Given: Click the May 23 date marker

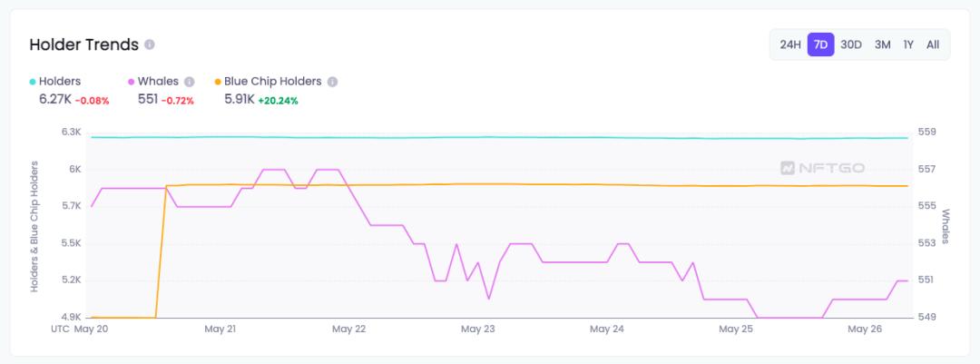Looking at the screenshot, I should point(477,329).
